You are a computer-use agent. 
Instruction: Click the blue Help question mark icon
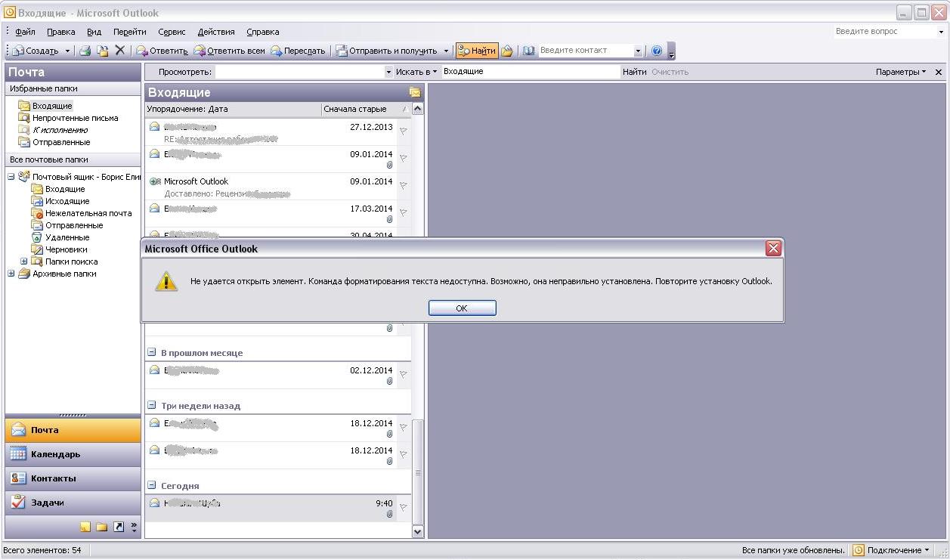coord(656,51)
